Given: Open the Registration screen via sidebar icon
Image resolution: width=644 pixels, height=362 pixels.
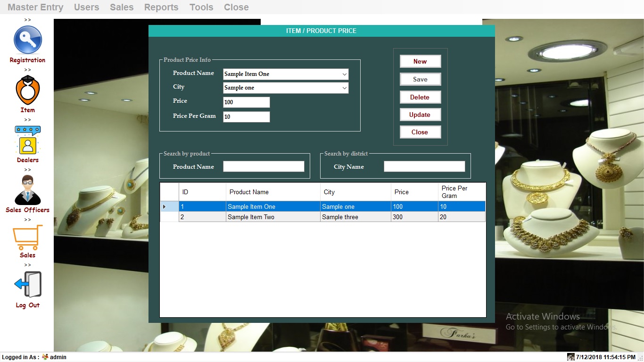Looking at the screenshot, I should (27, 40).
